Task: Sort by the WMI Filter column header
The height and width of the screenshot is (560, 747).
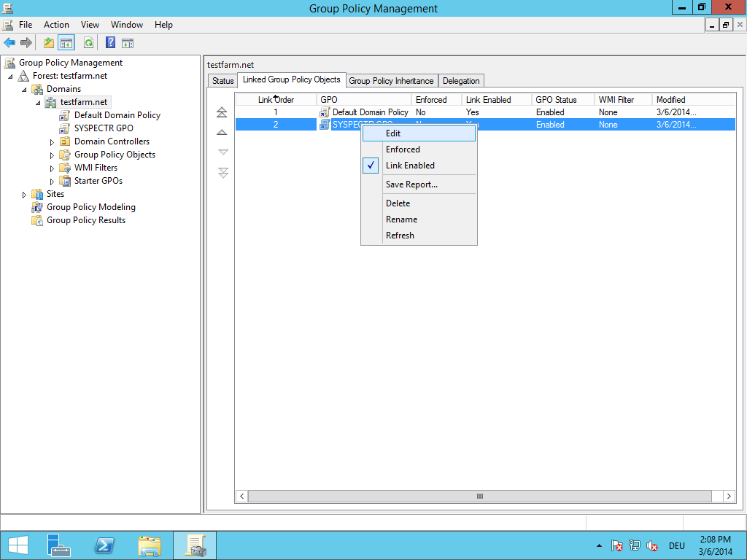Action: coord(623,99)
